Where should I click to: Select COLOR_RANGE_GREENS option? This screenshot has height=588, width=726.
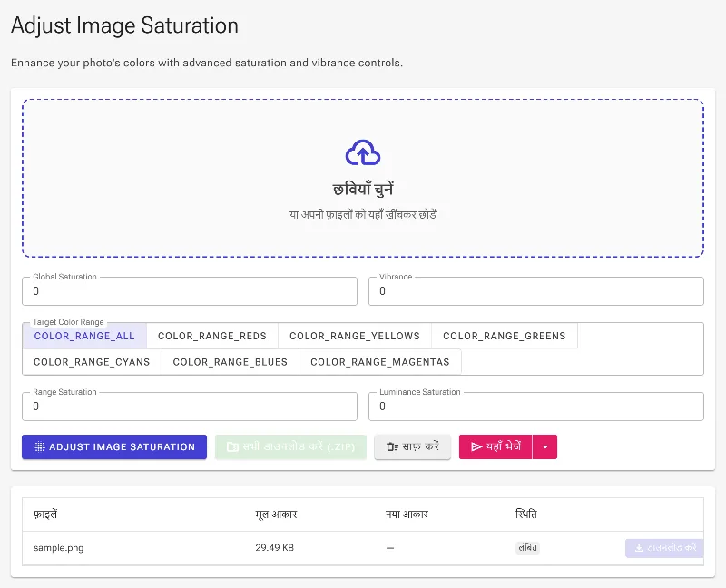click(505, 336)
